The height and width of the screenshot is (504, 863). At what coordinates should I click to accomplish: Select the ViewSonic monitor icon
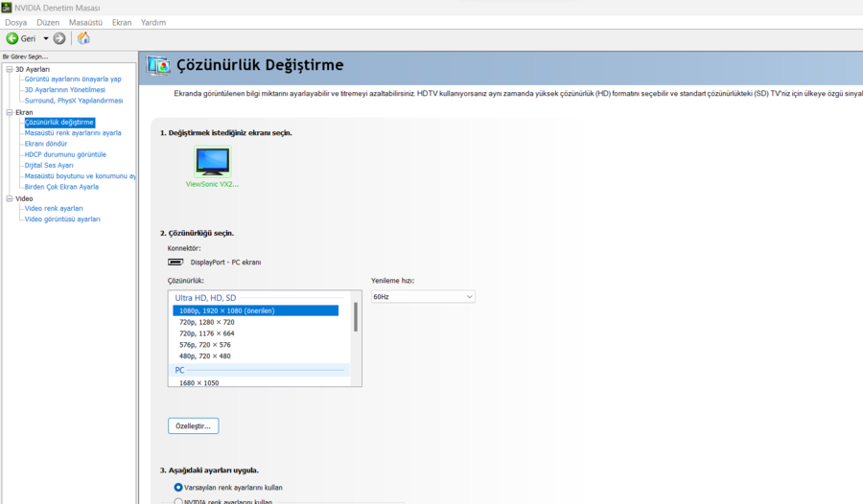(213, 161)
